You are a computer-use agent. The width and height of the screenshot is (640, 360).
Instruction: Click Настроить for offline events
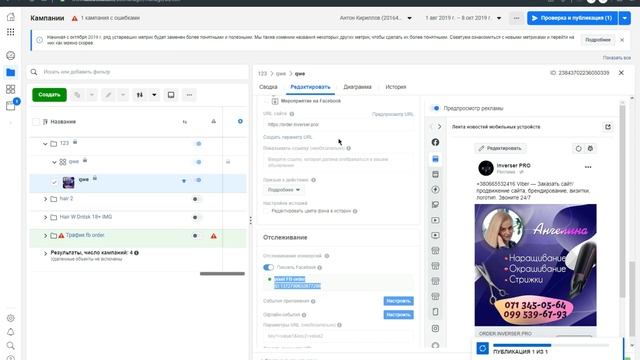tap(398, 315)
